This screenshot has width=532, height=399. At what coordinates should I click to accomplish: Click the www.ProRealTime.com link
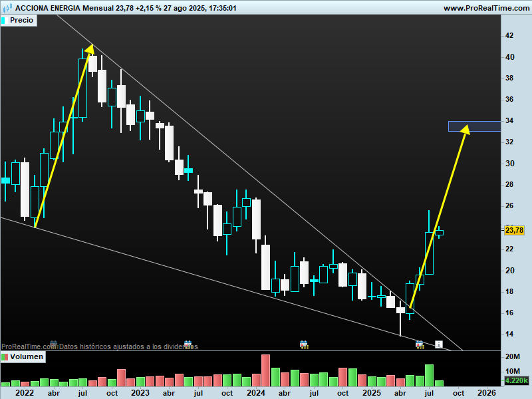point(486,8)
